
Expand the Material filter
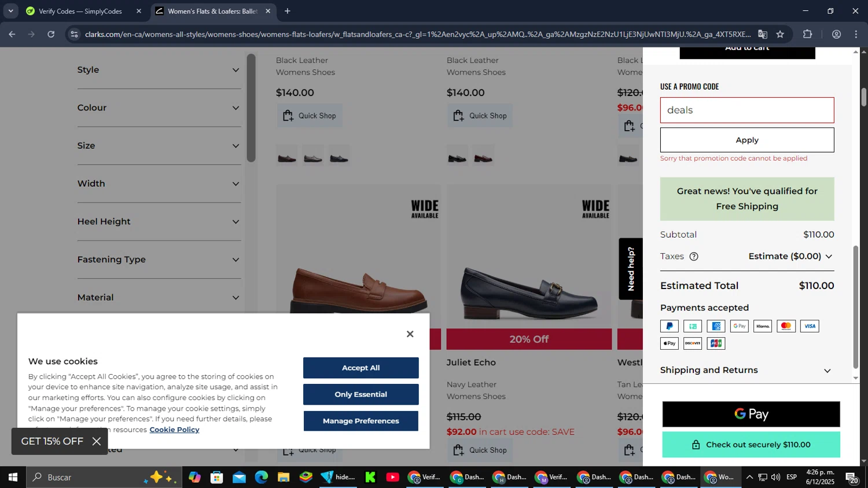pos(159,298)
